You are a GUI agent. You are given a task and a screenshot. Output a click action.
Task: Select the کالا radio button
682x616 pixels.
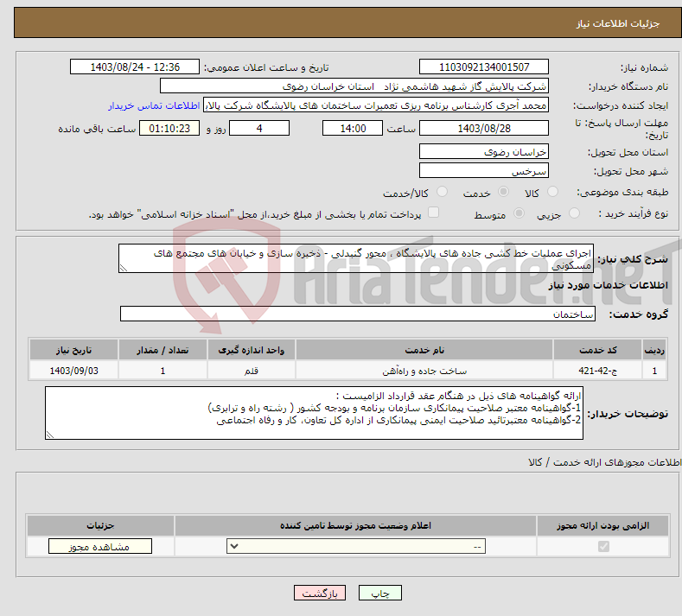553,192
